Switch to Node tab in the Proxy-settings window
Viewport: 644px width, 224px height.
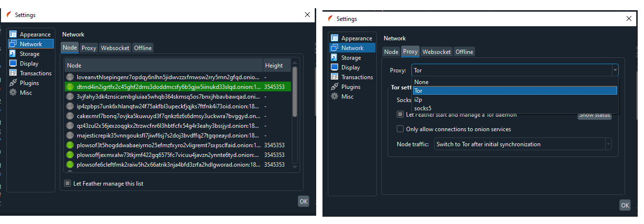391,52
